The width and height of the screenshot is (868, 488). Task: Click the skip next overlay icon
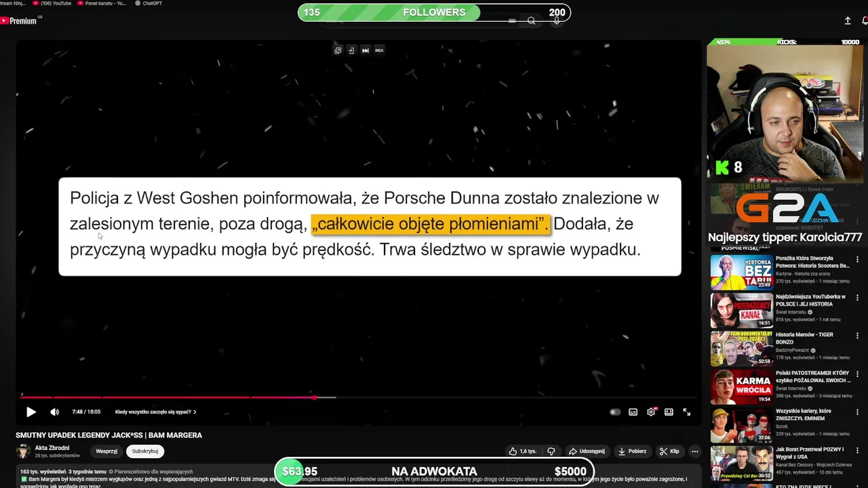365,50
